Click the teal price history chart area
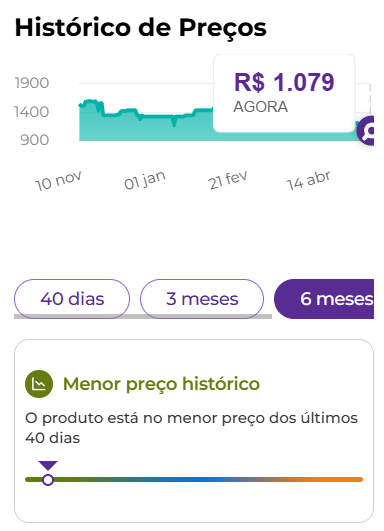This screenshot has height=531, width=384. click(146, 125)
